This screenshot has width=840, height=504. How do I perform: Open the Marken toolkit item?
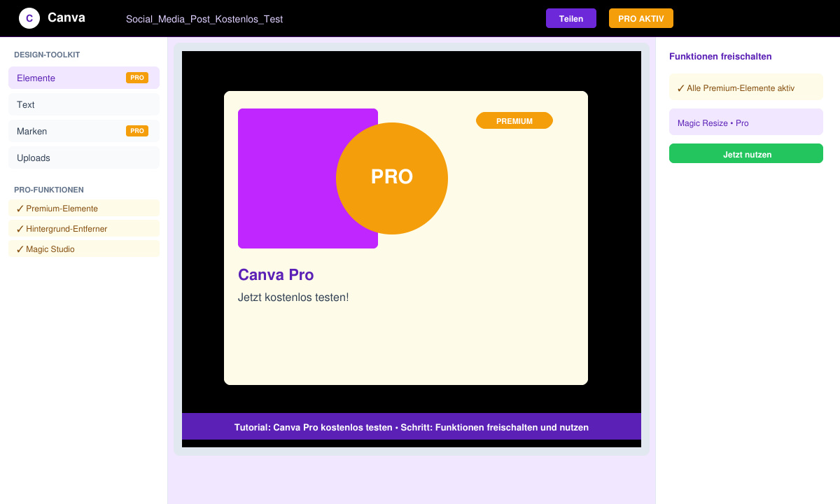(84, 131)
